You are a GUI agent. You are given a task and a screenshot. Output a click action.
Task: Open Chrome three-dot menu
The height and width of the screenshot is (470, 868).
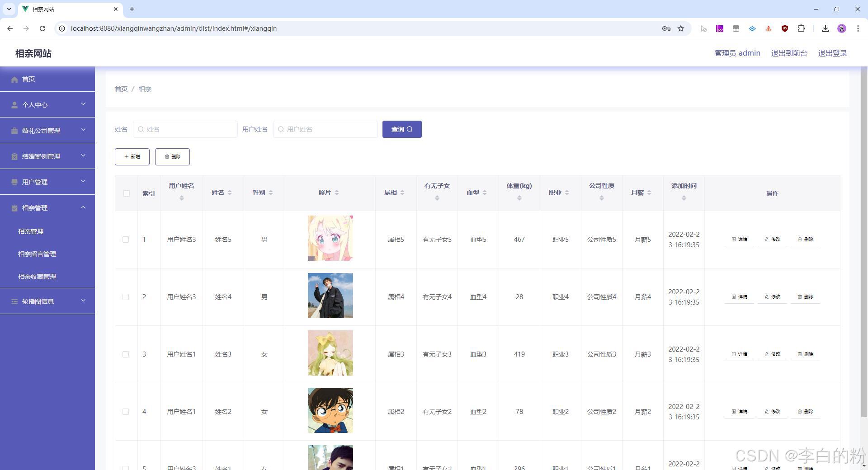pyautogui.click(x=858, y=28)
